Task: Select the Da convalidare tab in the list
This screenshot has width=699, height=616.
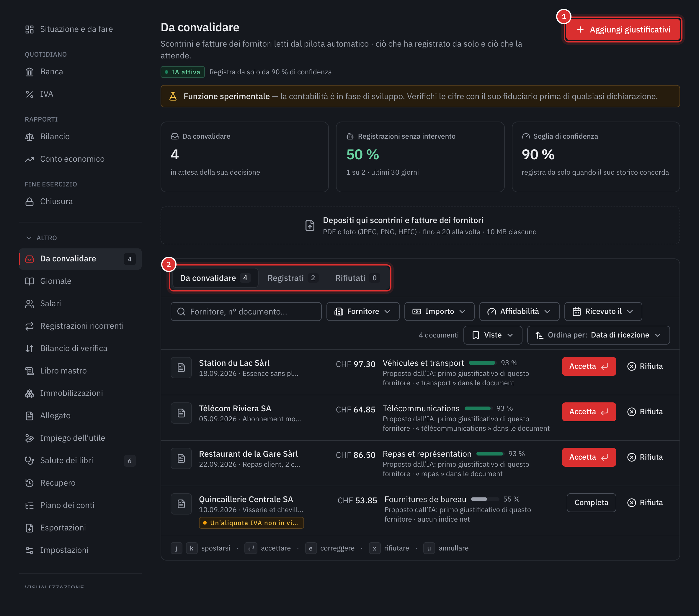Action: [x=215, y=278]
